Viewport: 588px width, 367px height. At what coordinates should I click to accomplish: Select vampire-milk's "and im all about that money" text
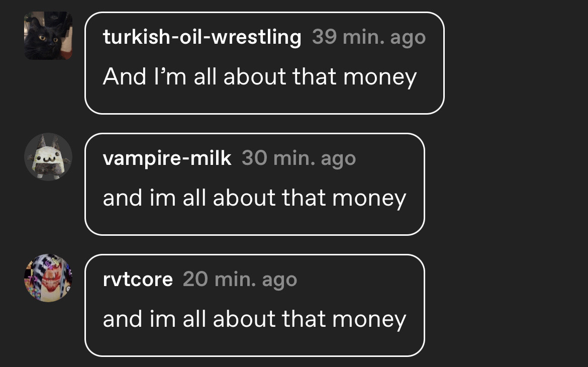[255, 199]
